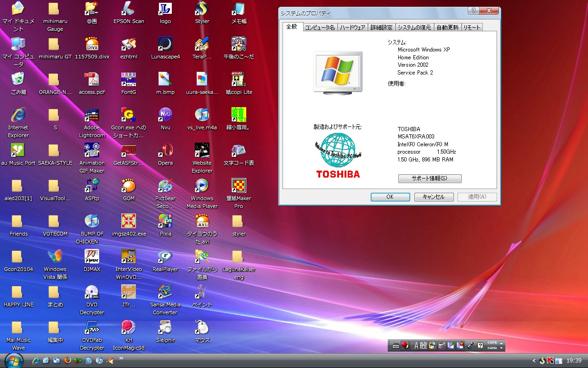Open the Kaspersky icon in the system tray

tap(550, 361)
